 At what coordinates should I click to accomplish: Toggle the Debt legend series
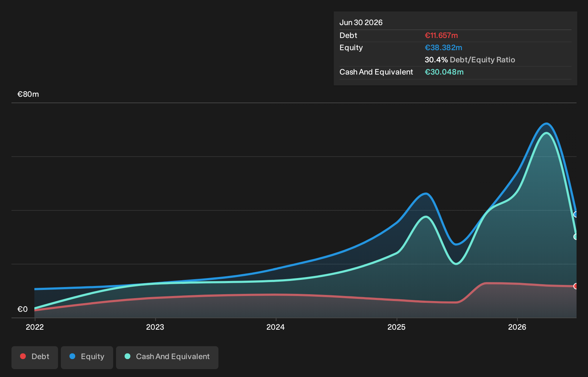(x=35, y=357)
